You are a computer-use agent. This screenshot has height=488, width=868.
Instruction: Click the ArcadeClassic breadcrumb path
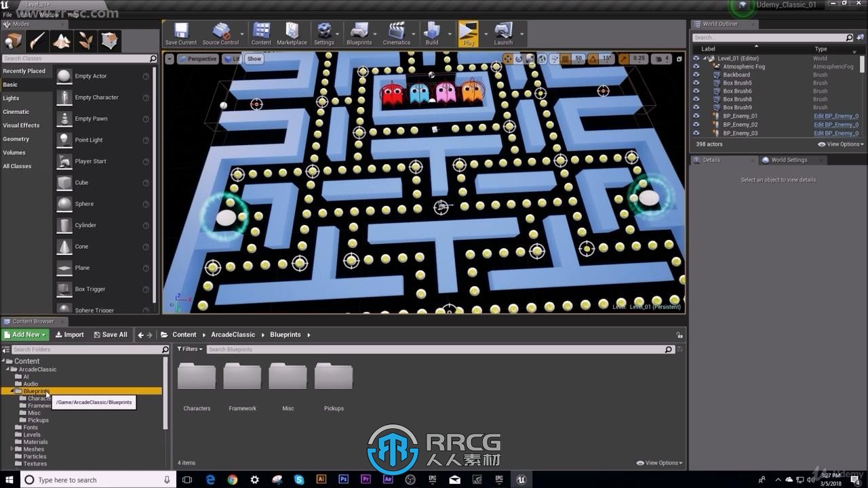click(x=233, y=335)
